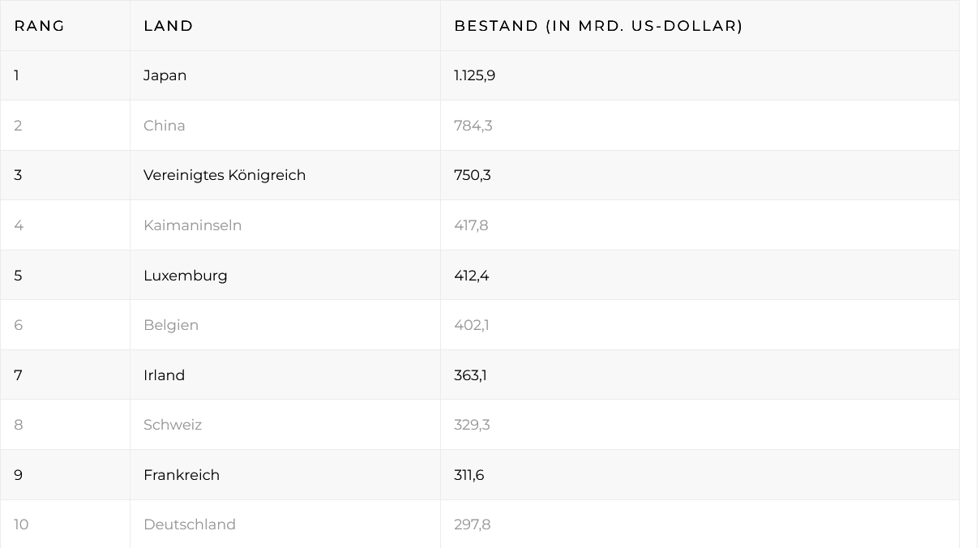Screen dimensions: 980x548
Task: Select the Luxemburg cell
Action: coord(186,276)
